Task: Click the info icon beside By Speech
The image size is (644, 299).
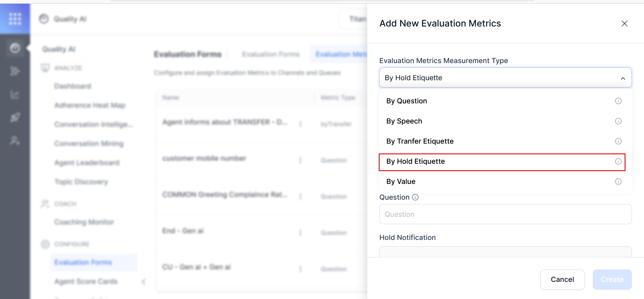Action: pyautogui.click(x=618, y=121)
